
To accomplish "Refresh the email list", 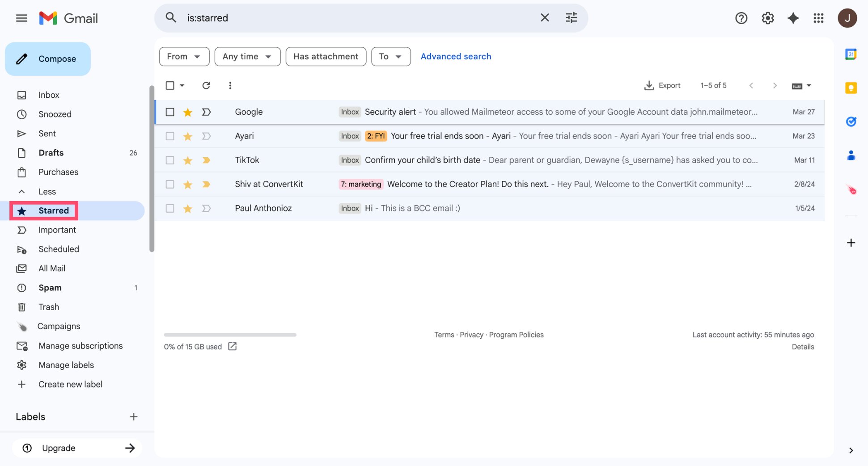I will (206, 85).
